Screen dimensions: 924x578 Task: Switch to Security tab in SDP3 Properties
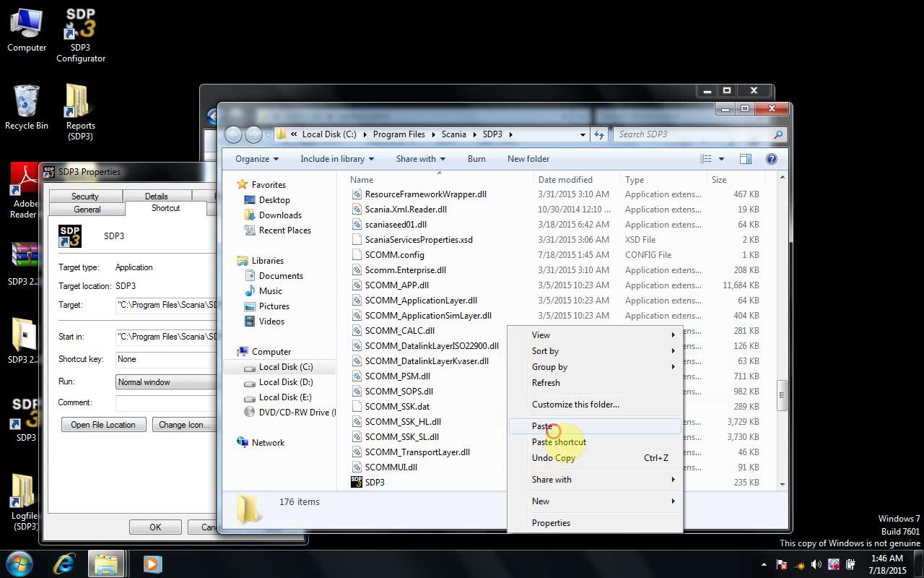click(85, 197)
